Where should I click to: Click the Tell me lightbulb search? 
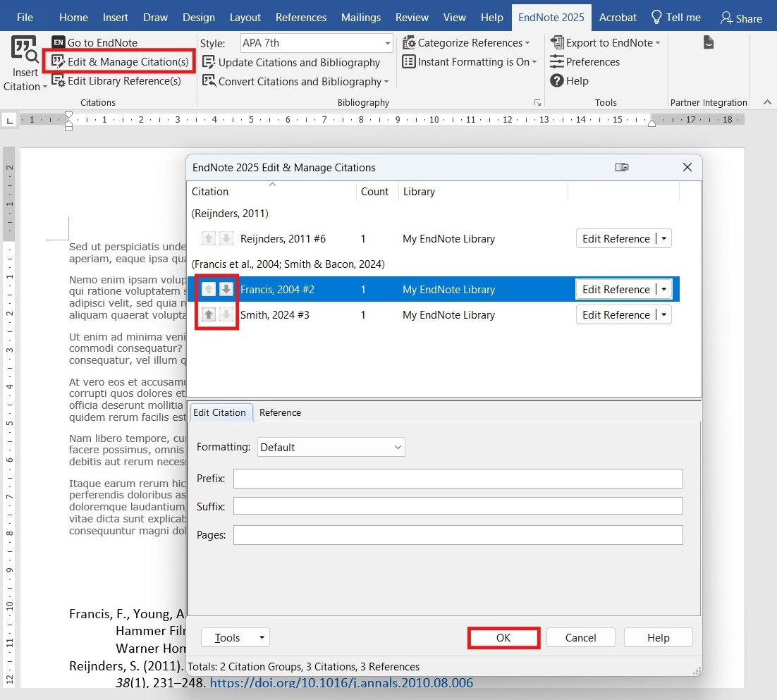pyautogui.click(x=676, y=18)
